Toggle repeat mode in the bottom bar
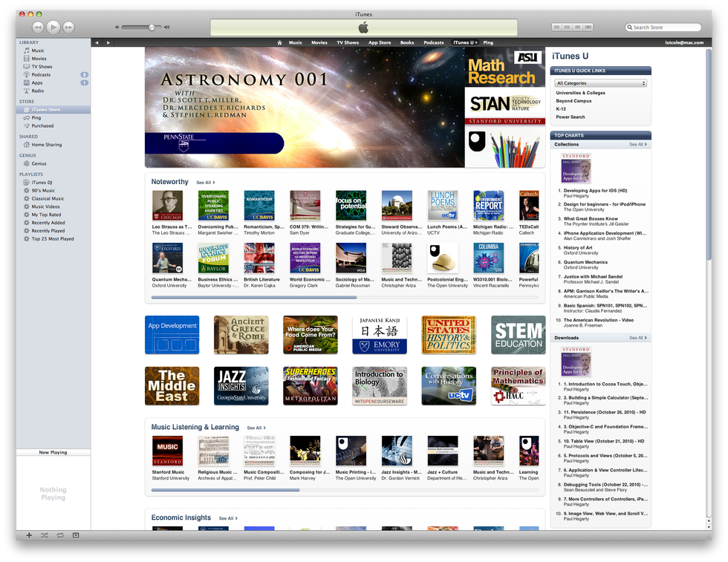 tap(59, 535)
